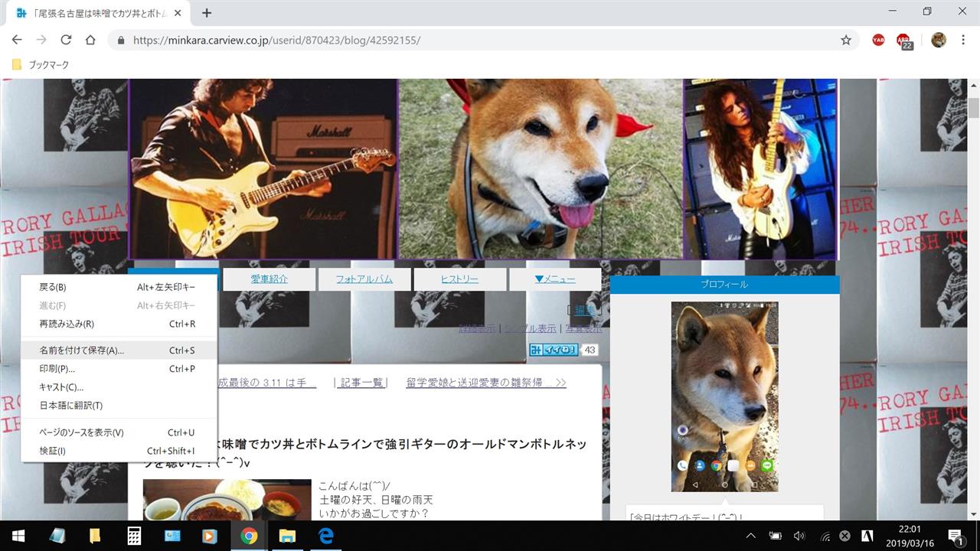The image size is (980, 551).
Task: Click the 編集 edit link
Action: click(585, 310)
